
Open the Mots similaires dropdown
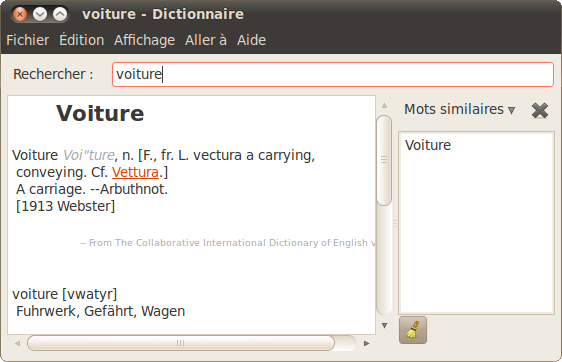[x=459, y=109]
